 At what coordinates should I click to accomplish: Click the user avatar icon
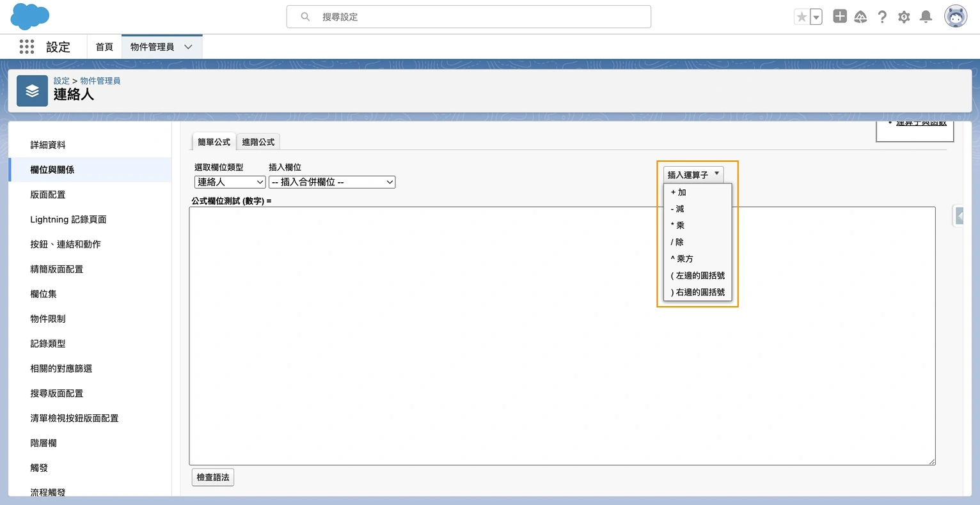(x=955, y=16)
